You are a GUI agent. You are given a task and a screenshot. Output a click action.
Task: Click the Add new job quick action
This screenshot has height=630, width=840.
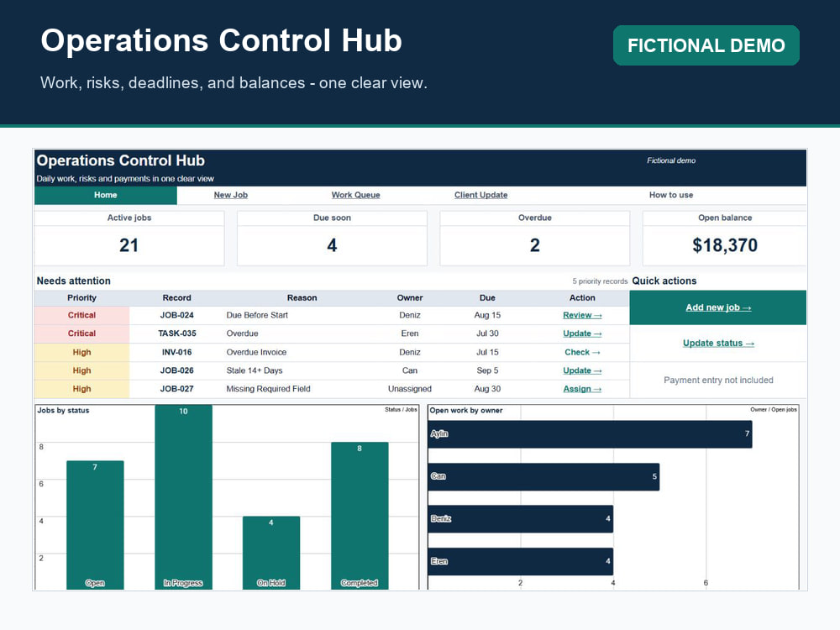[x=718, y=307]
